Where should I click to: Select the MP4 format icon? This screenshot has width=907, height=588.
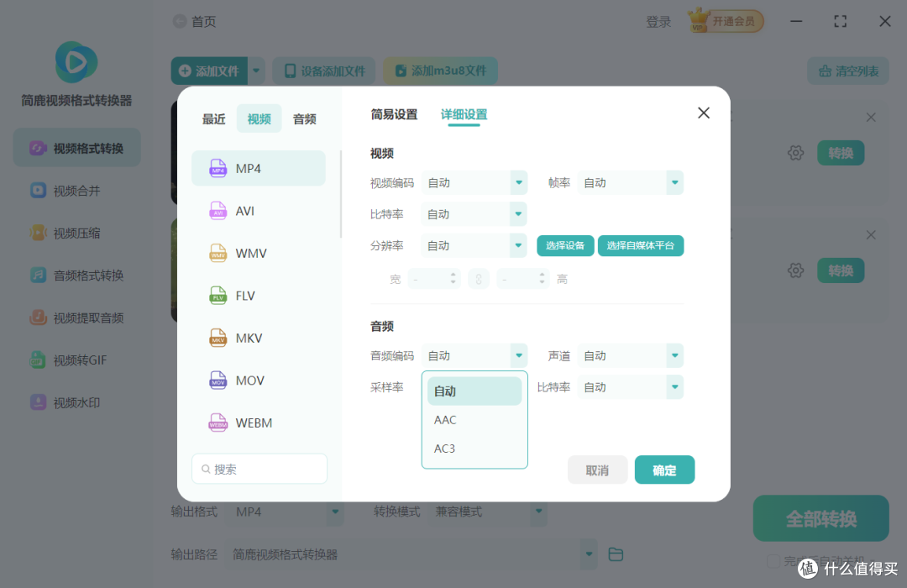click(x=218, y=168)
